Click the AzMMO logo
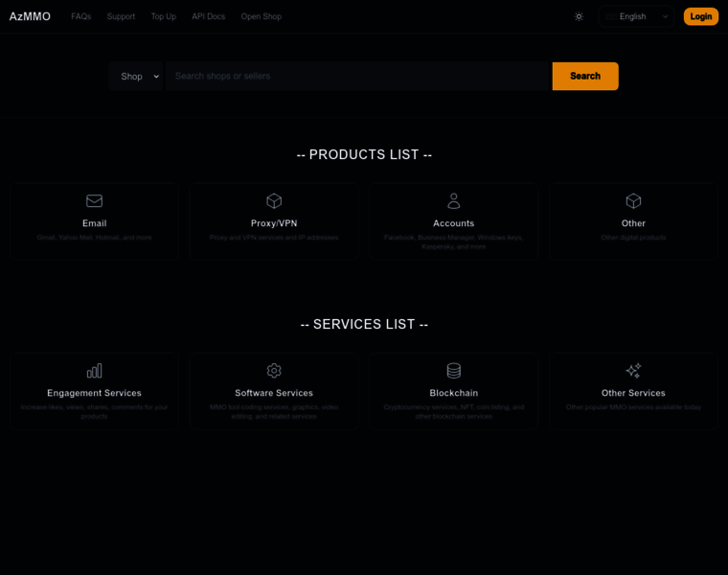The height and width of the screenshot is (575, 728). point(30,16)
